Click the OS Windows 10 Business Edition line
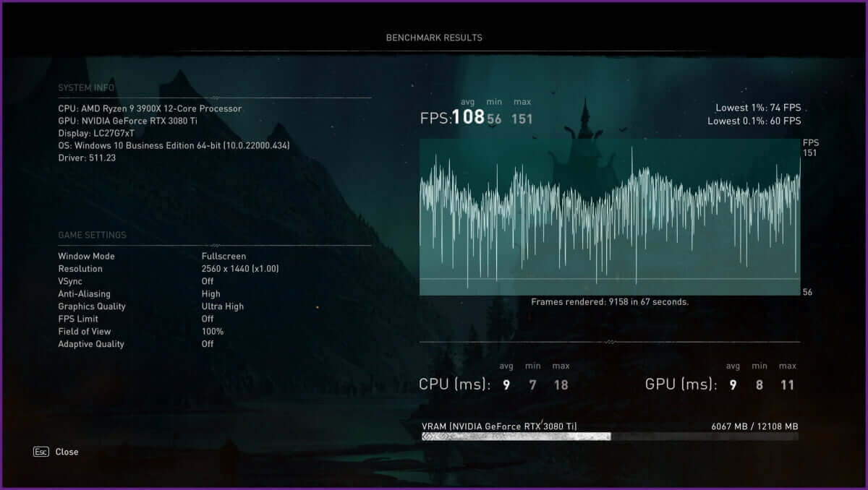This screenshot has width=868, height=490. click(174, 145)
